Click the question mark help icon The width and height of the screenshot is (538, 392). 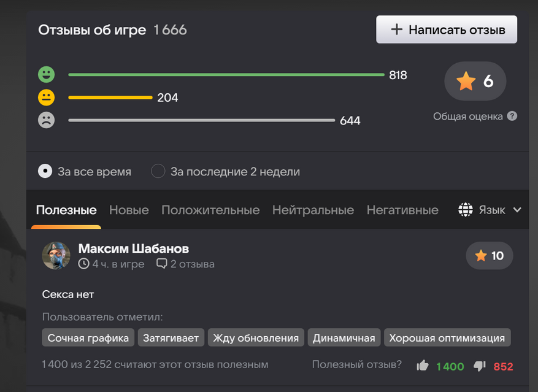(x=512, y=116)
